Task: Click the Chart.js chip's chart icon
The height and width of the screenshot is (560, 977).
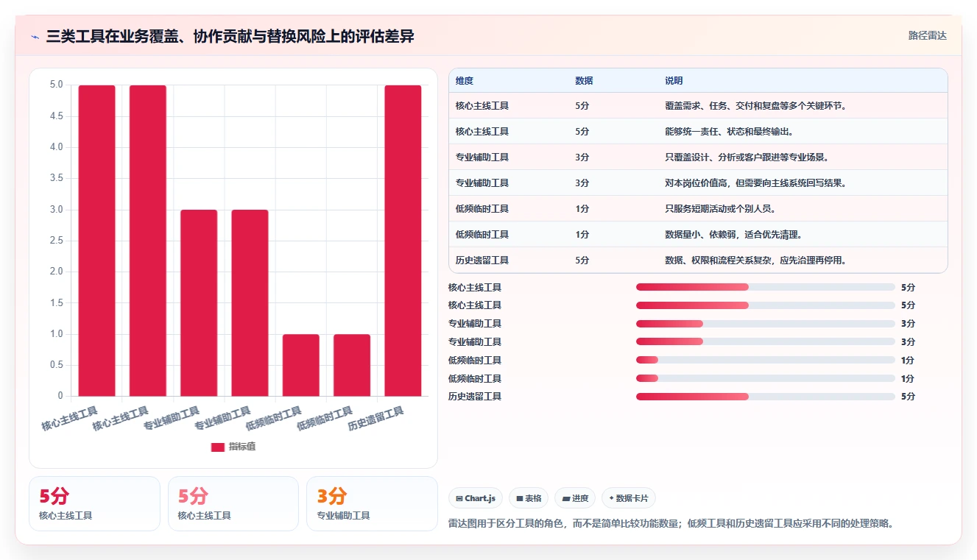Action: click(459, 498)
